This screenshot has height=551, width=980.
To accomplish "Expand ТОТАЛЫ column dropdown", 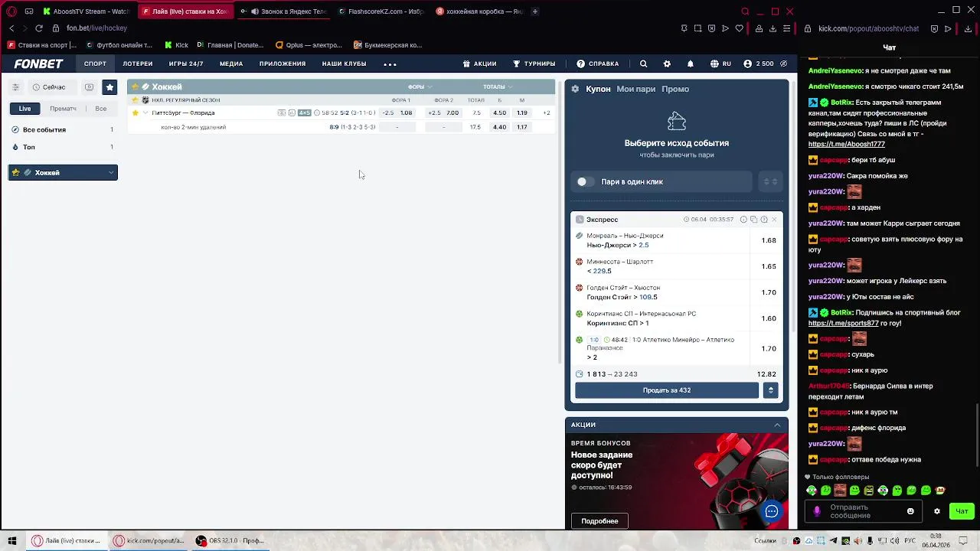I will (x=498, y=86).
